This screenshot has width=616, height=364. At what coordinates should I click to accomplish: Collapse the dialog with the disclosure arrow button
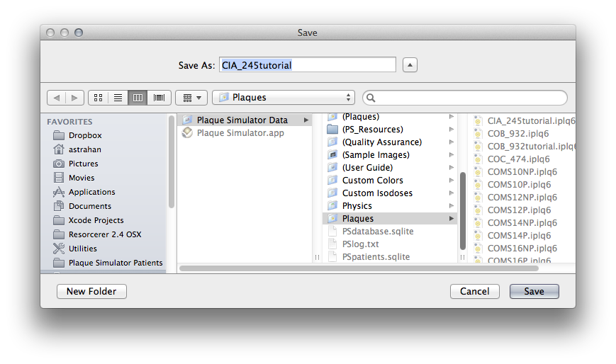(x=410, y=65)
